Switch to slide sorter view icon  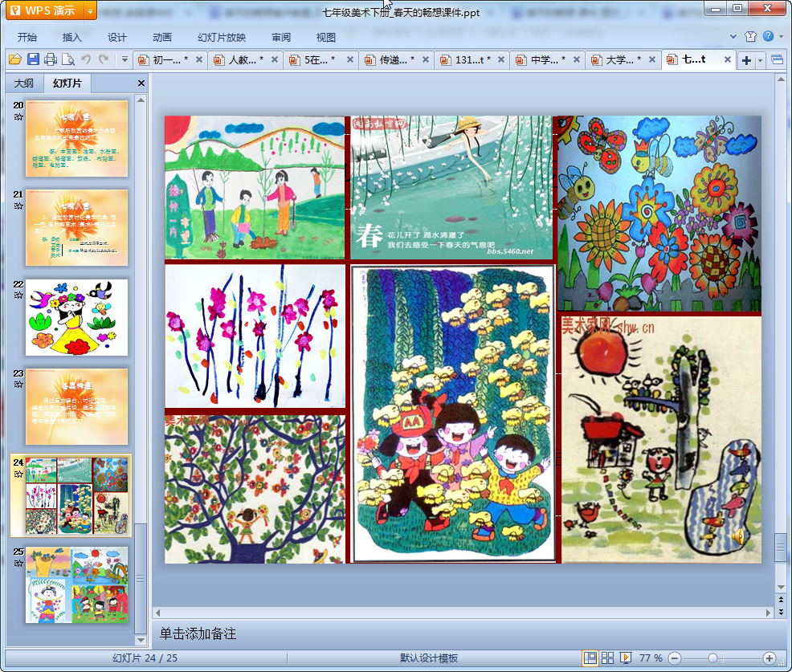(x=607, y=658)
